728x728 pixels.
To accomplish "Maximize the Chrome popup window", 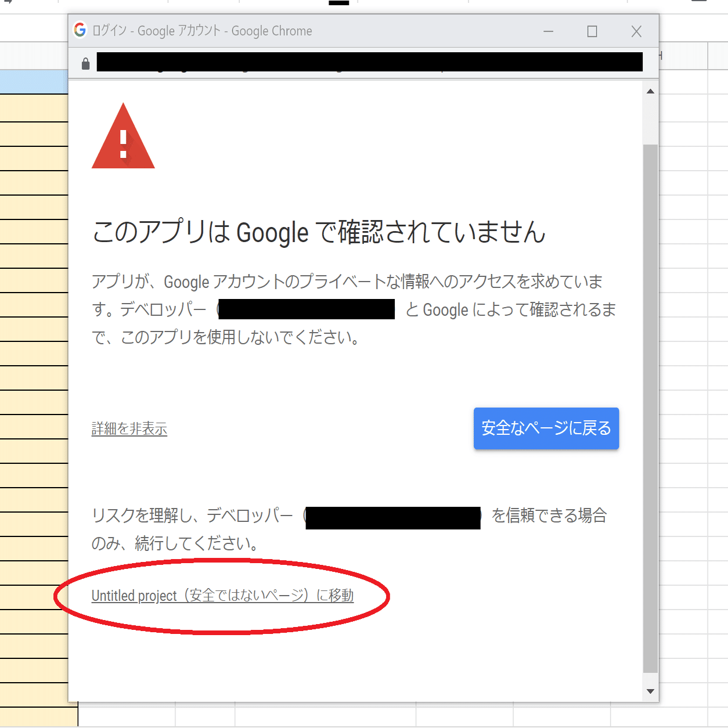I will [x=592, y=31].
